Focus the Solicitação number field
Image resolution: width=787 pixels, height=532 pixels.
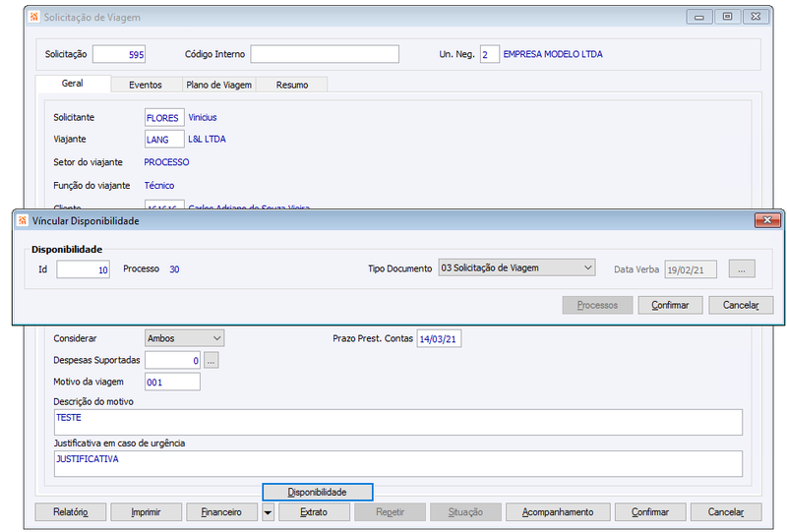click(119, 54)
